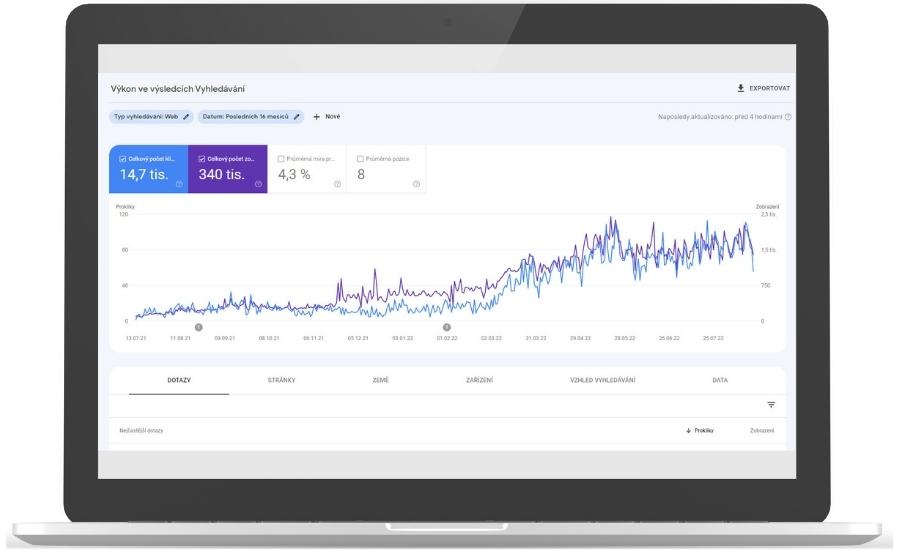Click the 13.07.21 date axis label
Image resolution: width=900 pixels, height=550 pixels.
[136, 338]
